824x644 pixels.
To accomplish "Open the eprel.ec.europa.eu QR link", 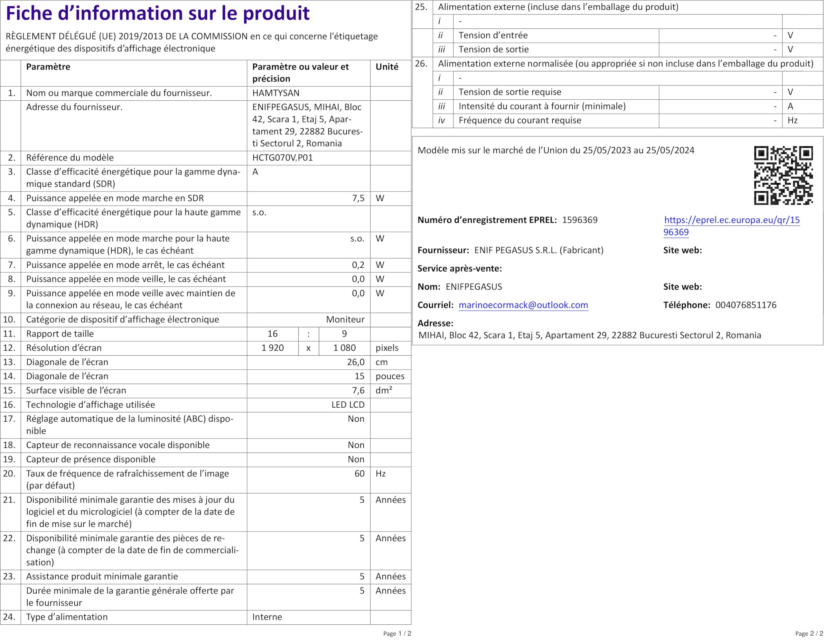I will click(731, 220).
